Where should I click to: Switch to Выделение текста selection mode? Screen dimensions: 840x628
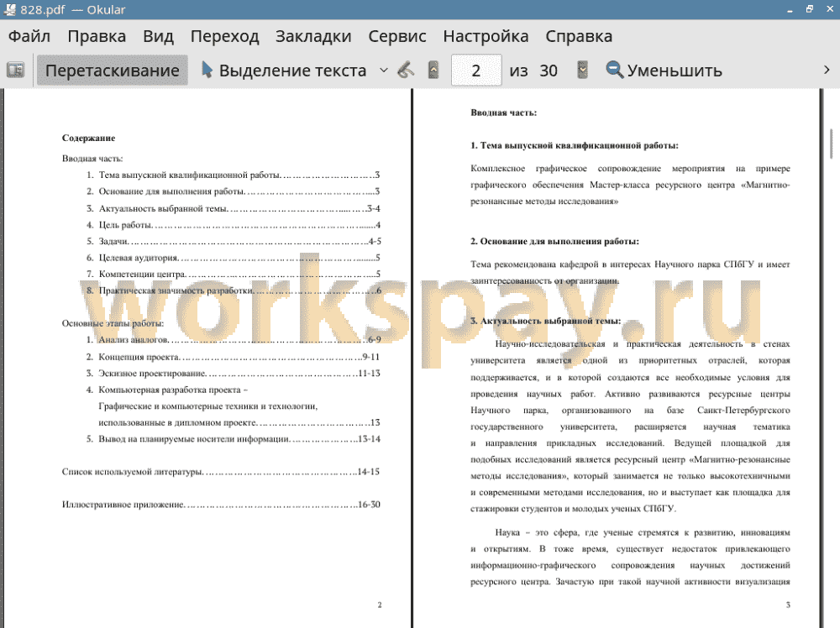click(x=284, y=71)
